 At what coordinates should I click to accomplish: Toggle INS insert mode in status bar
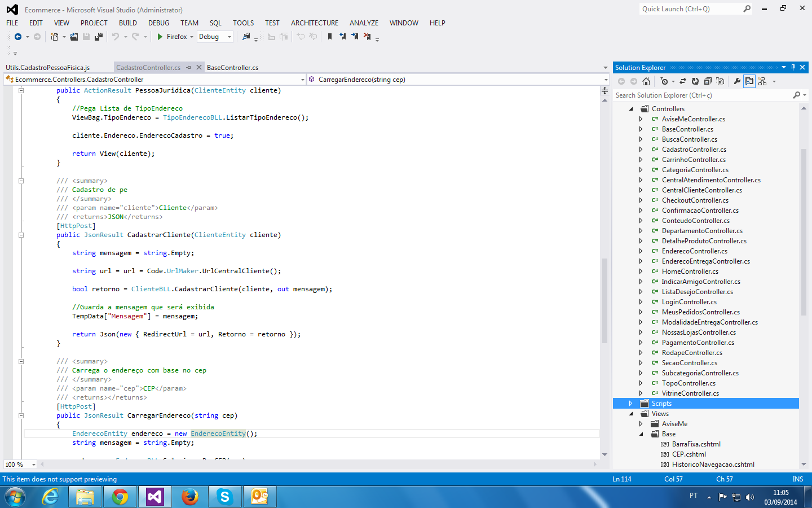point(797,479)
